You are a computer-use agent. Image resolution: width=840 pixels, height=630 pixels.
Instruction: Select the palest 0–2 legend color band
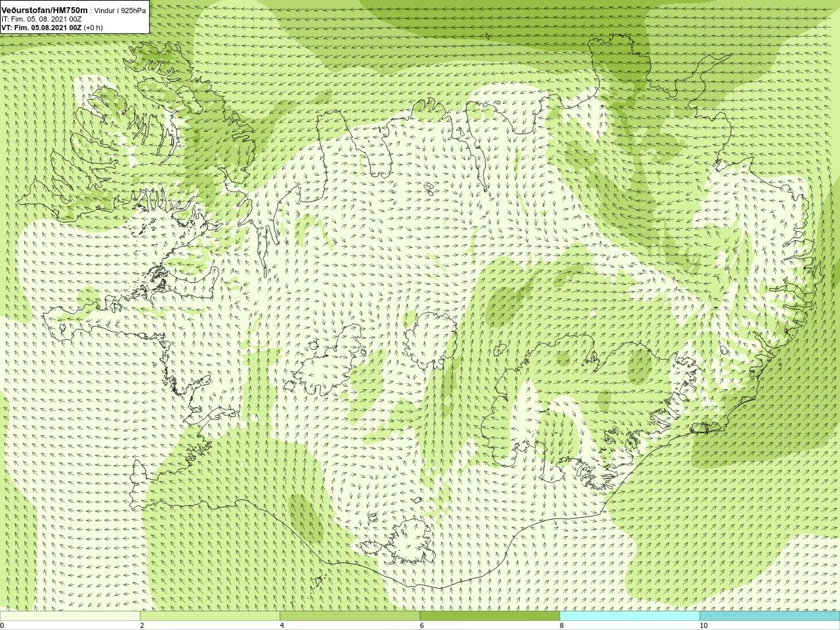click(70, 616)
